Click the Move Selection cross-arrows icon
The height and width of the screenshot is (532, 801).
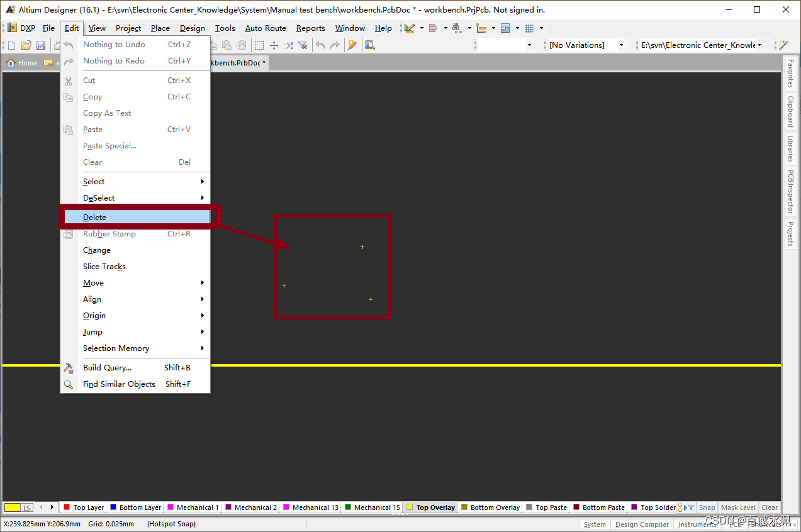(274, 45)
